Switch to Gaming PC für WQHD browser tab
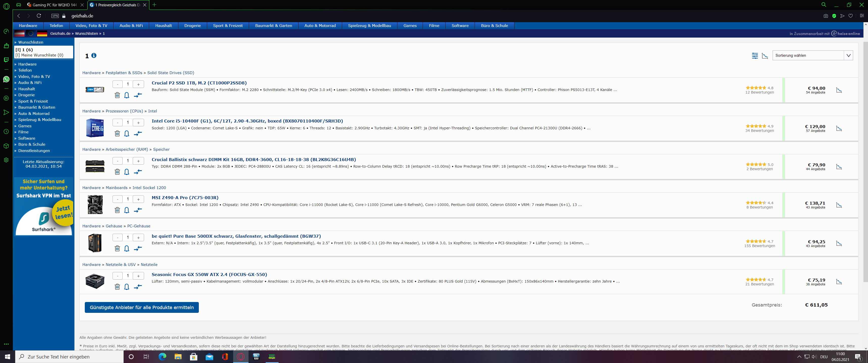This screenshot has height=363, width=868. (55, 5)
